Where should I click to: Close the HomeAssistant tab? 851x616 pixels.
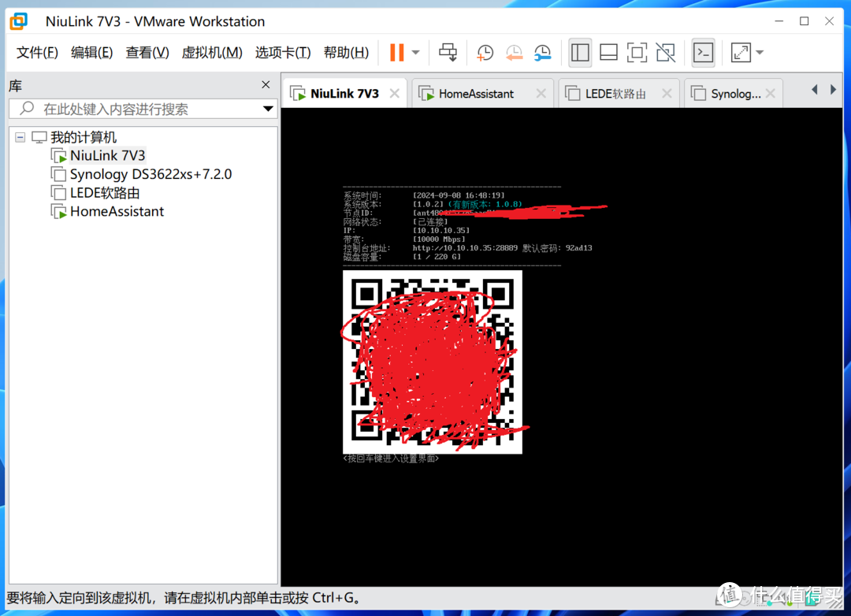tap(541, 94)
